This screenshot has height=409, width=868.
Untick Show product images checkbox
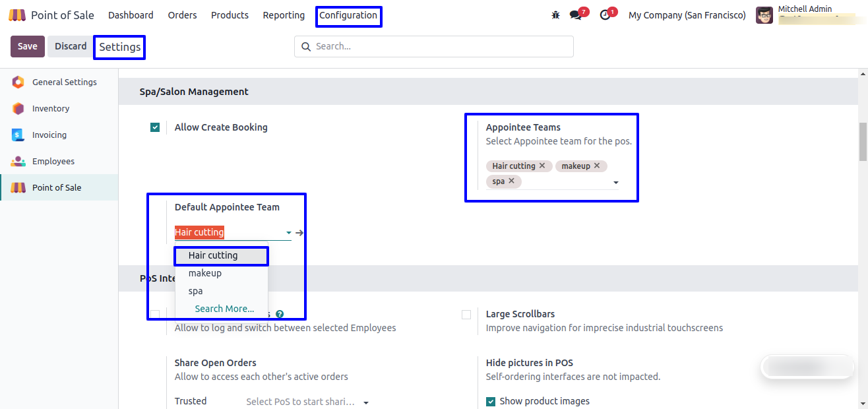pyautogui.click(x=491, y=402)
